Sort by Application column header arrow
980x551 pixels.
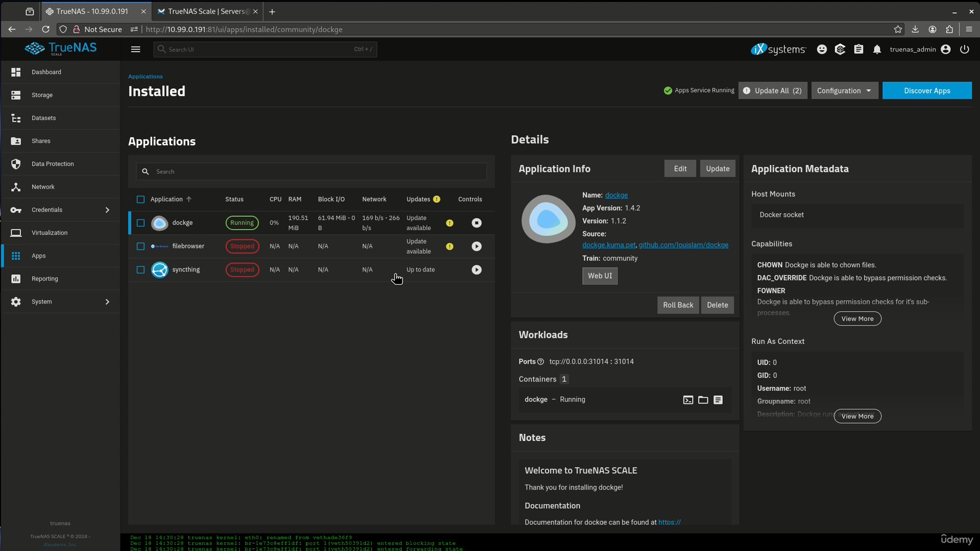click(x=189, y=199)
